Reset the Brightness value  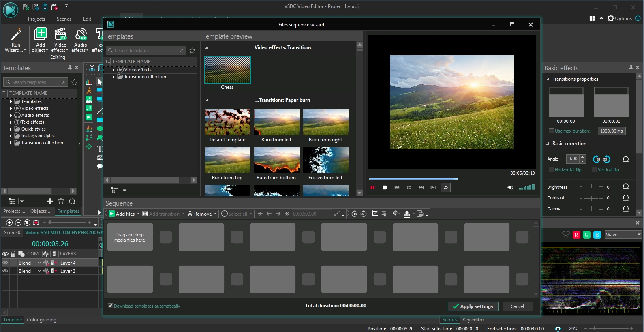click(625, 187)
